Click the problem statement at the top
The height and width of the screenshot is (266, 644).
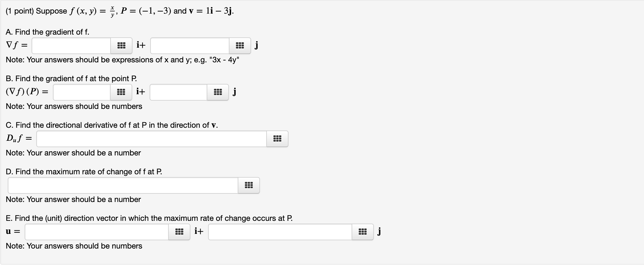(x=119, y=11)
